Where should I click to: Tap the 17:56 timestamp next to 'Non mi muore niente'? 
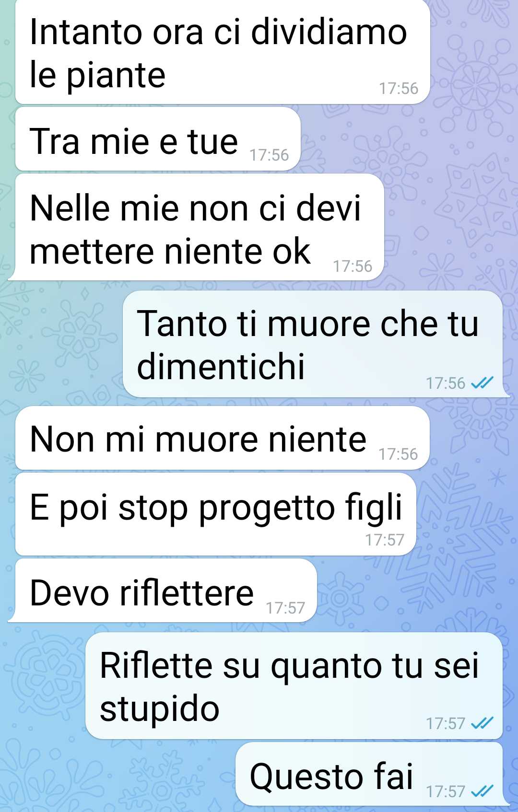(398, 454)
